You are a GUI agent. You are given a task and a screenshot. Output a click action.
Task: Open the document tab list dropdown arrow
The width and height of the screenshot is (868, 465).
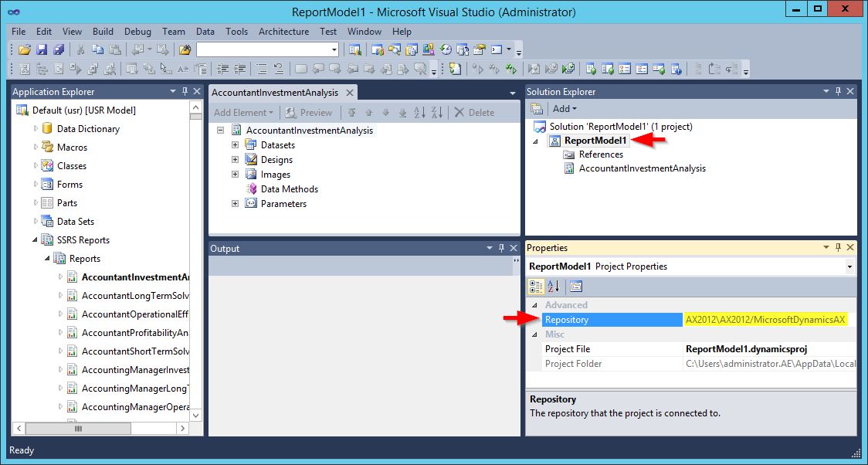(x=513, y=93)
